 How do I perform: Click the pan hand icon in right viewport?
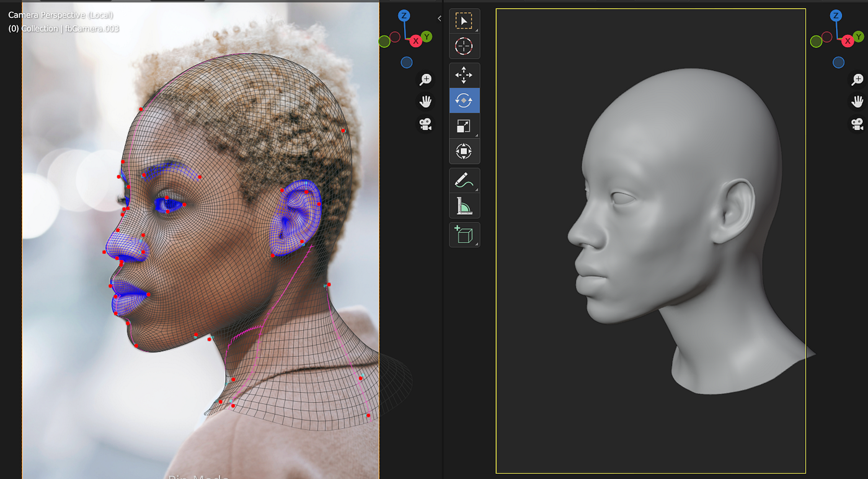pyautogui.click(x=858, y=102)
